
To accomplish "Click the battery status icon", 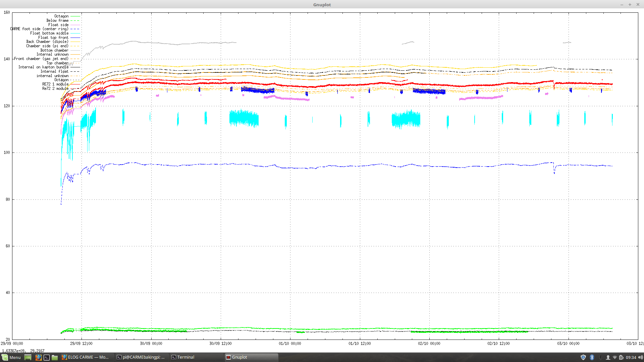I will point(621,357).
